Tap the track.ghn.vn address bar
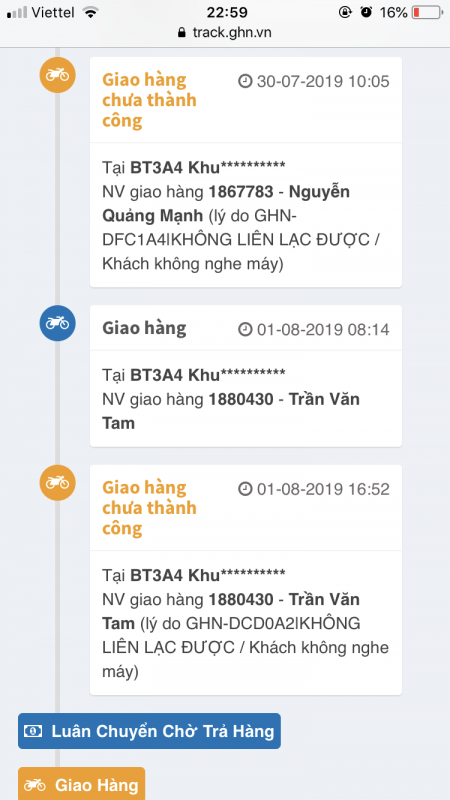The width and height of the screenshot is (450, 800). [x=225, y=33]
